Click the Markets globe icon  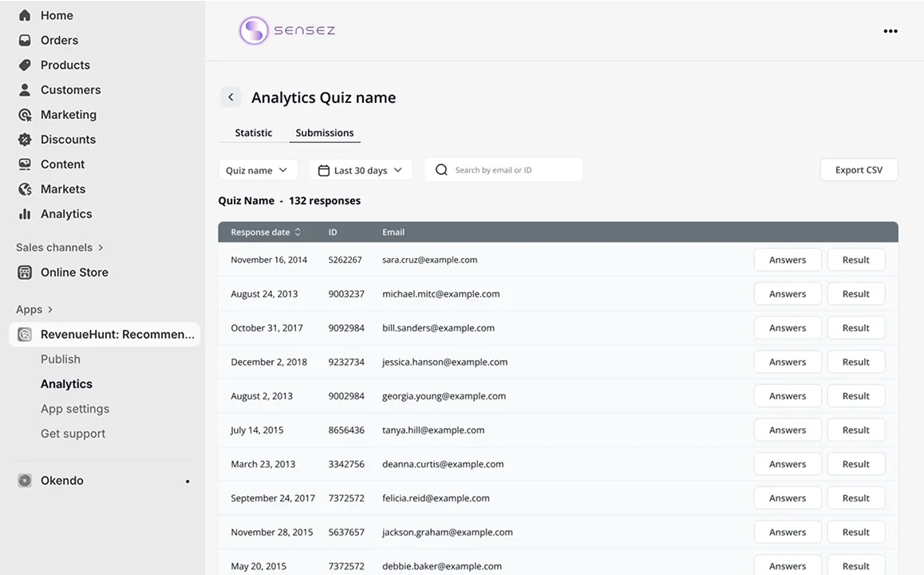(x=25, y=188)
